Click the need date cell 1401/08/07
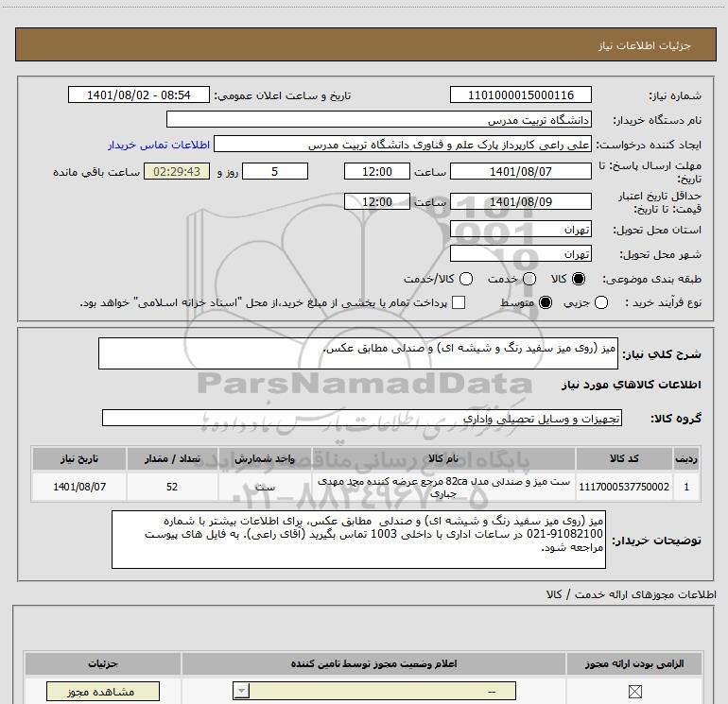Image resolution: width=728 pixels, height=704 pixels. 78,487
